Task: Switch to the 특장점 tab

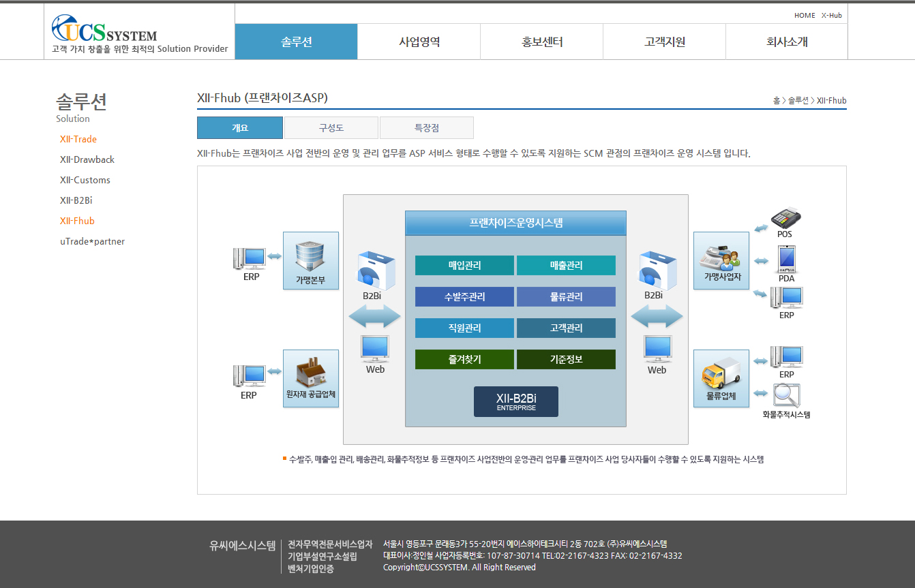Action: pyautogui.click(x=427, y=127)
